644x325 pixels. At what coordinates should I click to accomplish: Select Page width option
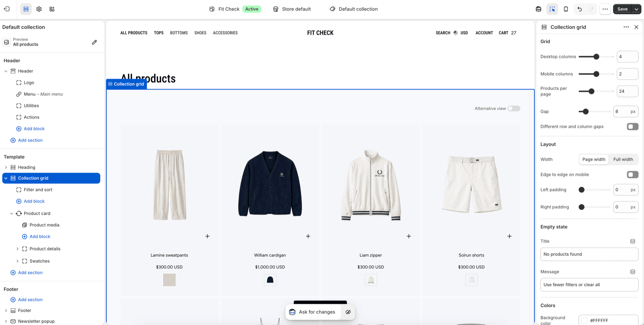click(x=594, y=159)
